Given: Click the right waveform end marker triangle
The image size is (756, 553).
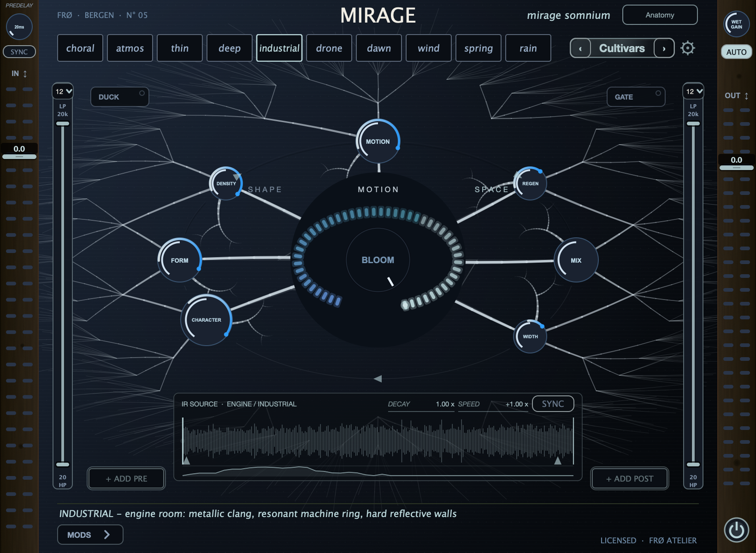Looking at the screenshot, I should point(558,460).
